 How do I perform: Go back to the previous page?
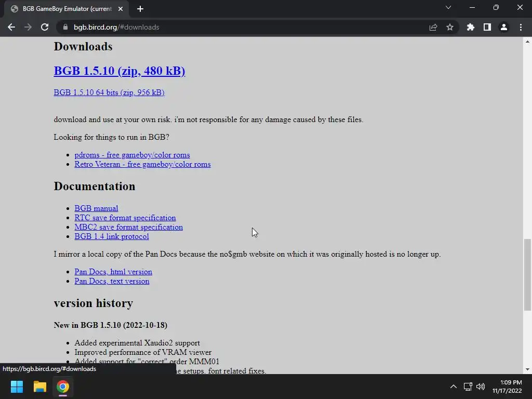point(11,27)
